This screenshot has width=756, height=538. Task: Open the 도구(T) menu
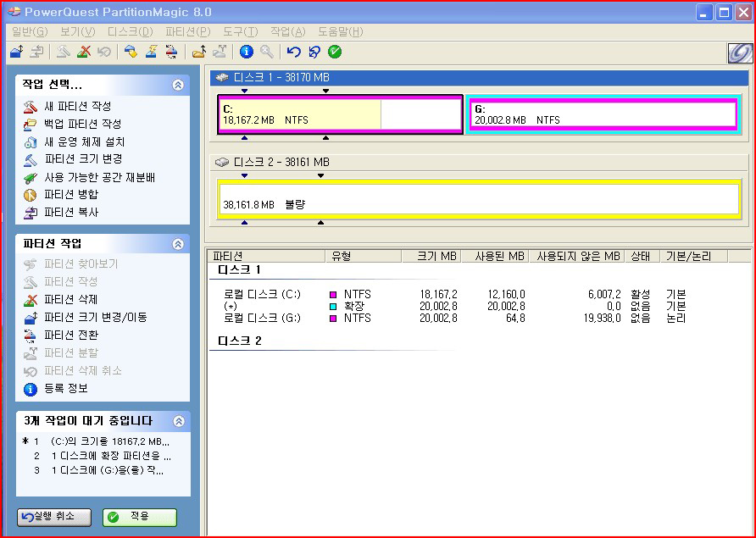pos(240,32)
